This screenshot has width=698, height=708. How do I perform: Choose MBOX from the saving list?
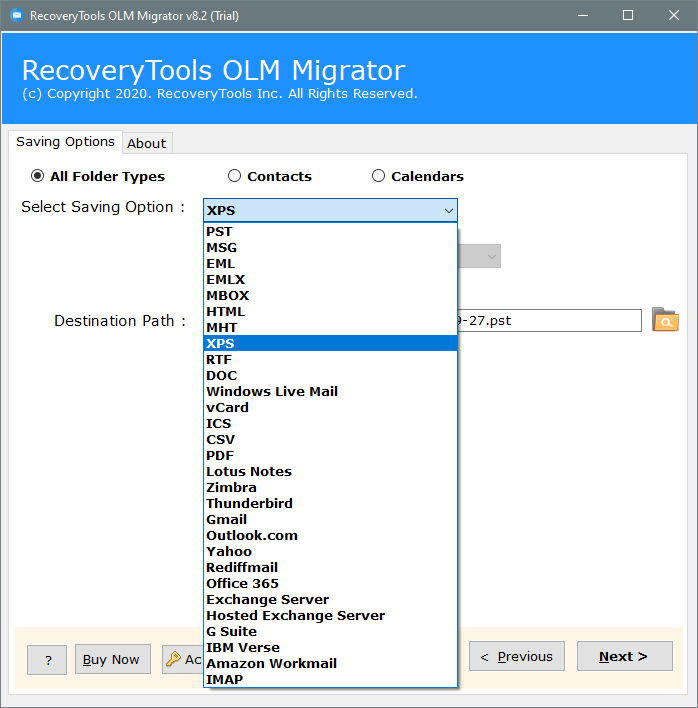click(330, 296)
